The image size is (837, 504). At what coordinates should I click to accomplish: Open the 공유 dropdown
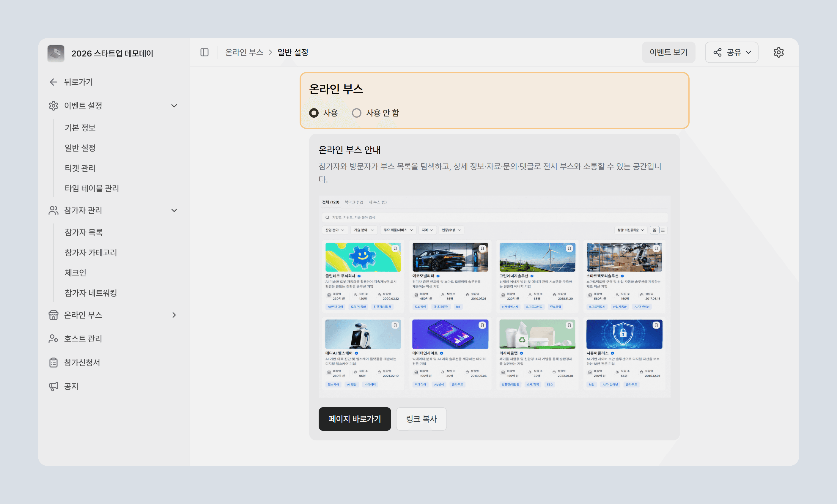pos(731,52)
